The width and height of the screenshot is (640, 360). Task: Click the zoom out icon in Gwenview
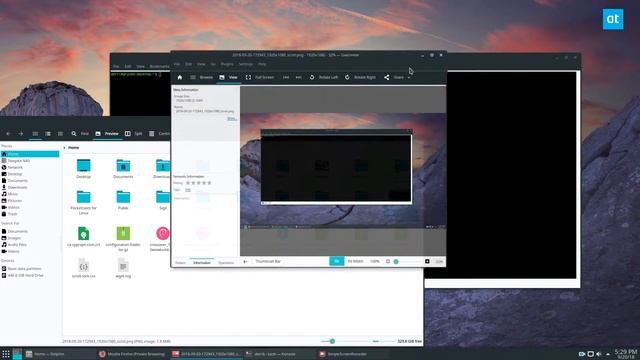pyautogui.click(x=388, y=261)
